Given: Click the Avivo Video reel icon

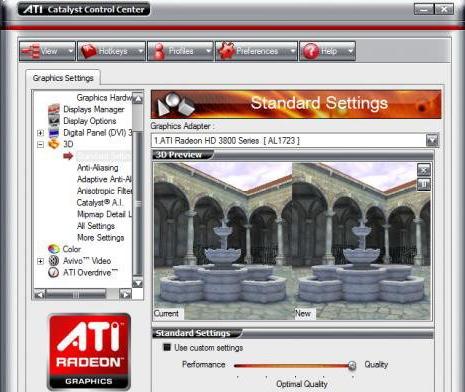Looking at the screenshot, I should pyautogui.click(x=54, y=261).
